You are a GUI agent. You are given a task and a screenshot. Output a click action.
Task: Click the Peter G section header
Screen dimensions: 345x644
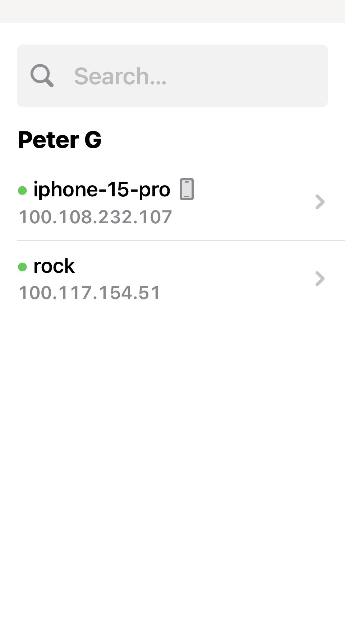tap(60, 140)
